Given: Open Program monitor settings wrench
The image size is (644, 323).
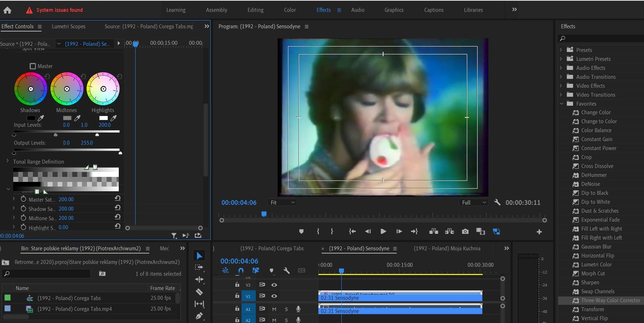Looking at the screenshot, I should 497,202.
